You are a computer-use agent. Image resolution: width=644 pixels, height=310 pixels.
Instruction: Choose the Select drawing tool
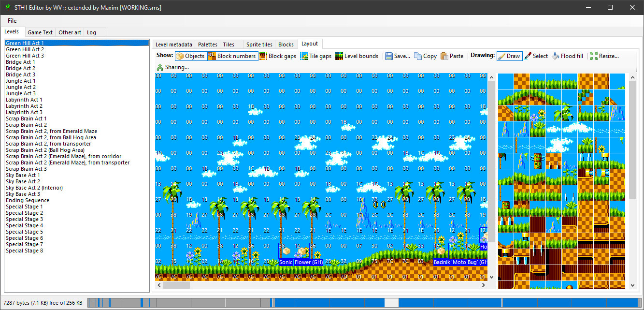[536, 56]
